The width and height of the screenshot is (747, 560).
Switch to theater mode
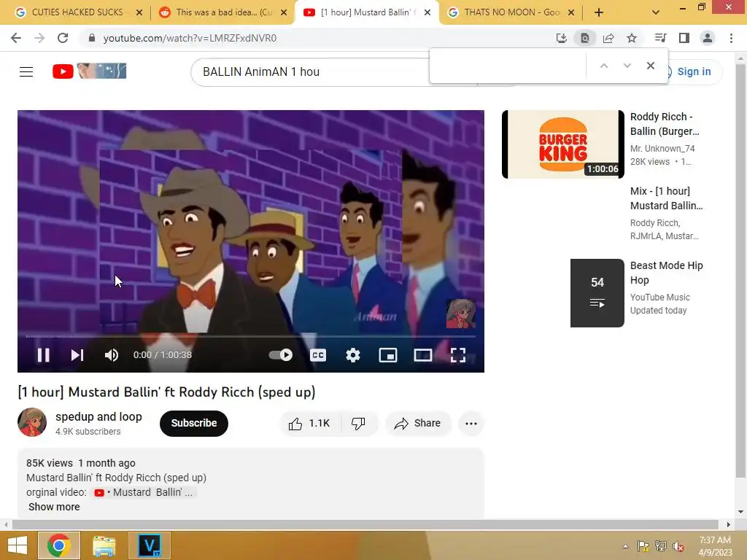pyautogui.click(x=423, y=355)
